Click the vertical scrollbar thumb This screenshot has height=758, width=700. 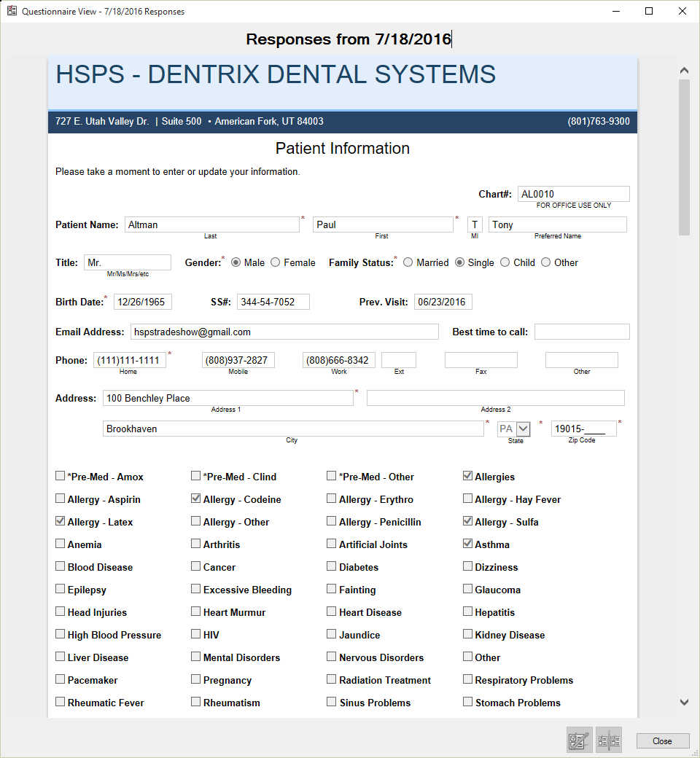684,157
